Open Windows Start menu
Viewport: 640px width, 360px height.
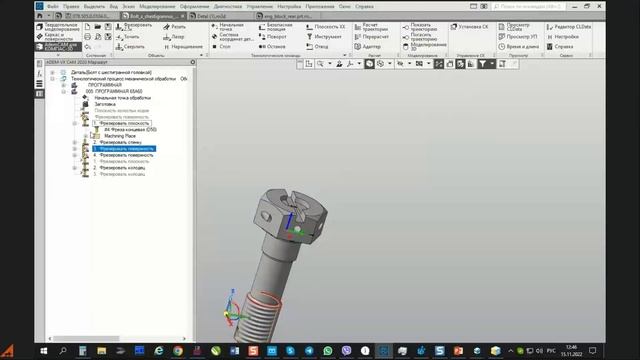(x=44, y=351)
